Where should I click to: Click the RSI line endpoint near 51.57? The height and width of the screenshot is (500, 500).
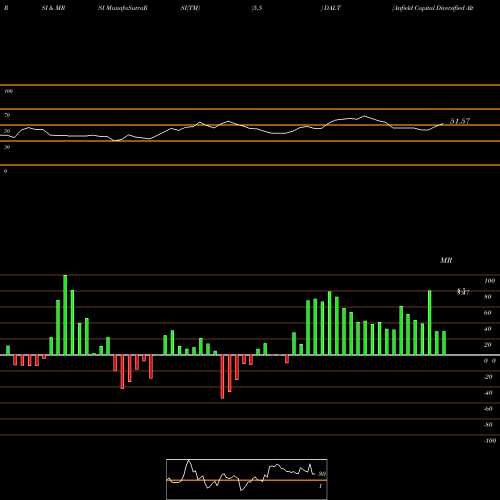coord(443,124)
